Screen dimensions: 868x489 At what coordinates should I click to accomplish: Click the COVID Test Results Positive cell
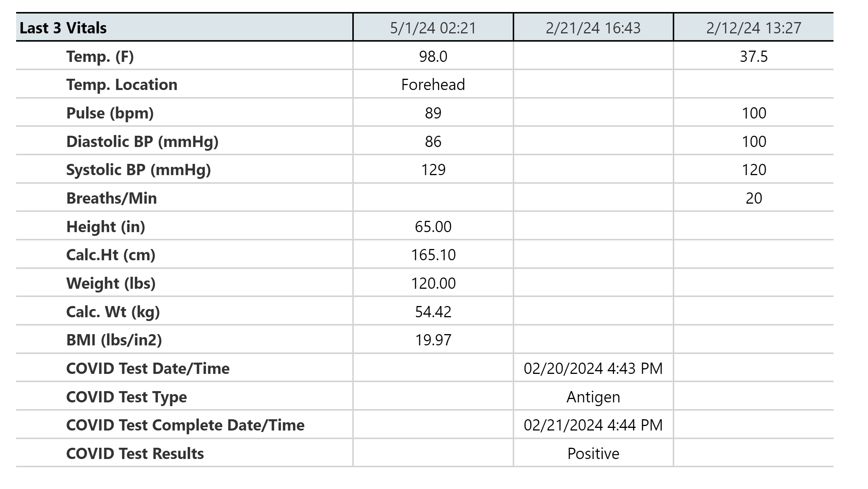coord(593,454)
